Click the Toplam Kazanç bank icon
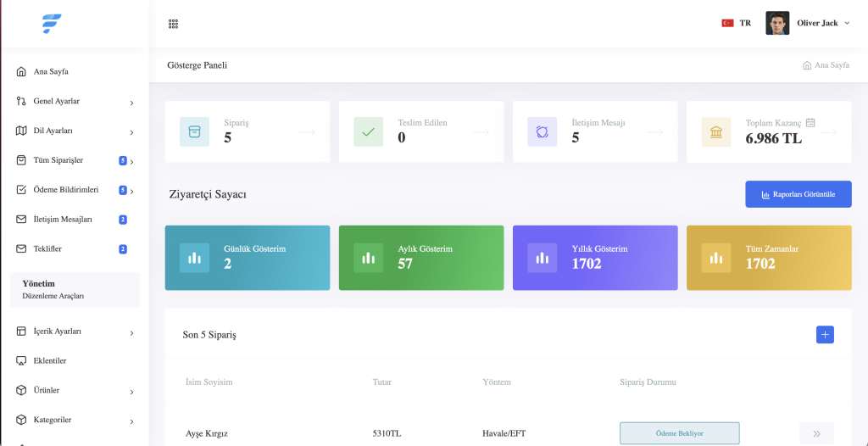The image size is (868, 446). tap(715, 132)
